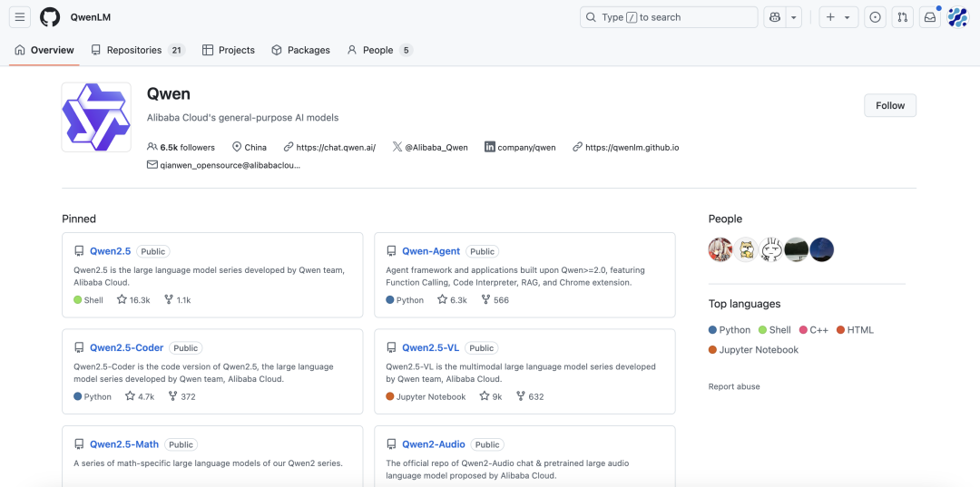Image resolution: width=980 pixels, height=487 pixels.
Task: View Qwen2.5 stargazers 16.3k
Action: (133, 299)
